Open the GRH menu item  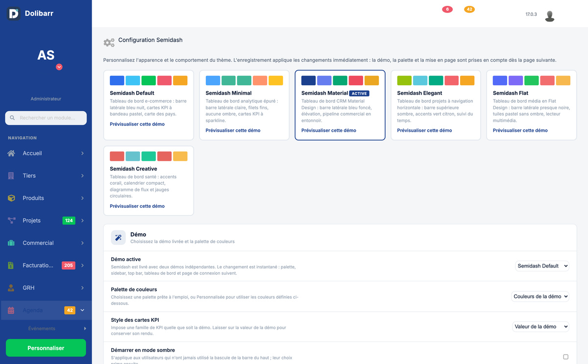click(46, 288)
